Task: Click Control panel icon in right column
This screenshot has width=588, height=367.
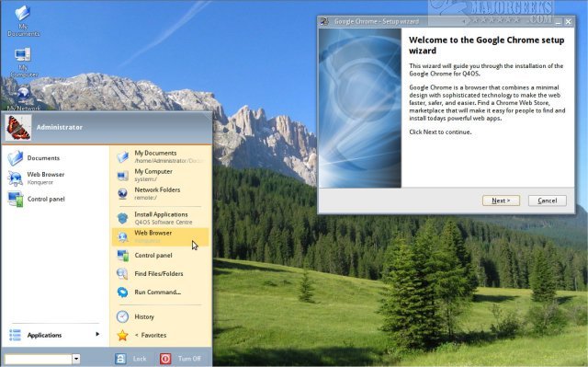Action: (x=122, y=255)
